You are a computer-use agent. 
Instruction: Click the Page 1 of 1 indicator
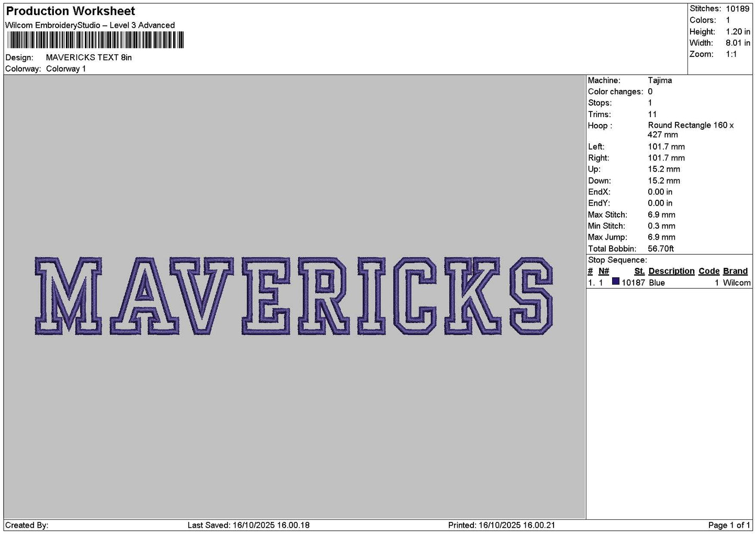pos(729,525)
